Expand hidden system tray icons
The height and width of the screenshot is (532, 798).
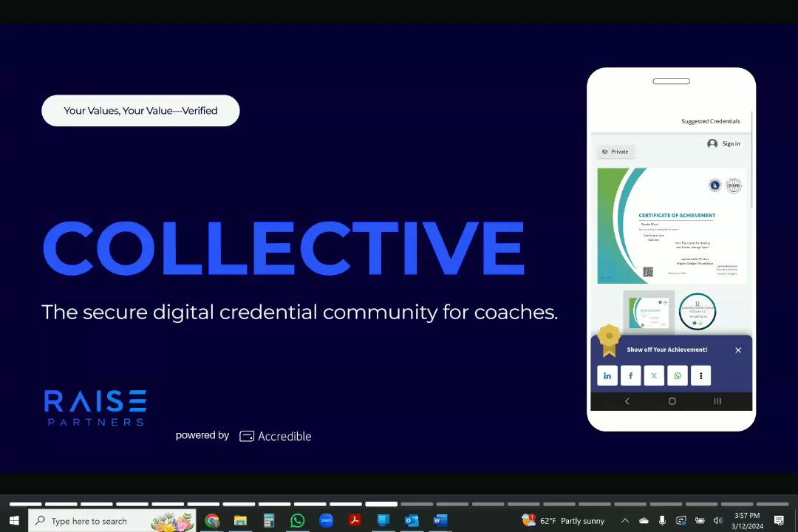click(625, 520)
